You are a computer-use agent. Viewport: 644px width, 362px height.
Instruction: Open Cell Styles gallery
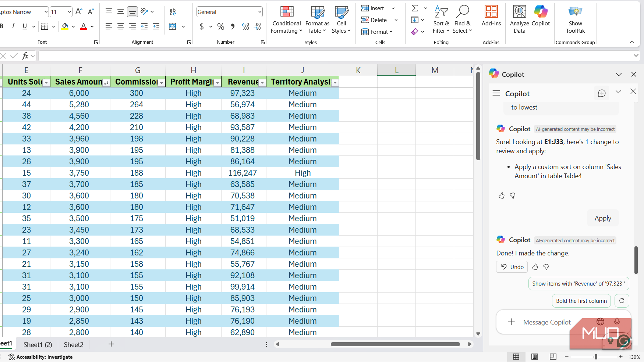point(341,20)
